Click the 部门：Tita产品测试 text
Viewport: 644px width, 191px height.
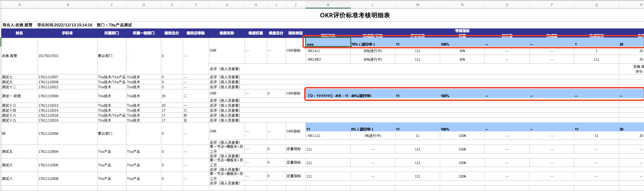pyautogui.click(x=114, y=25)
